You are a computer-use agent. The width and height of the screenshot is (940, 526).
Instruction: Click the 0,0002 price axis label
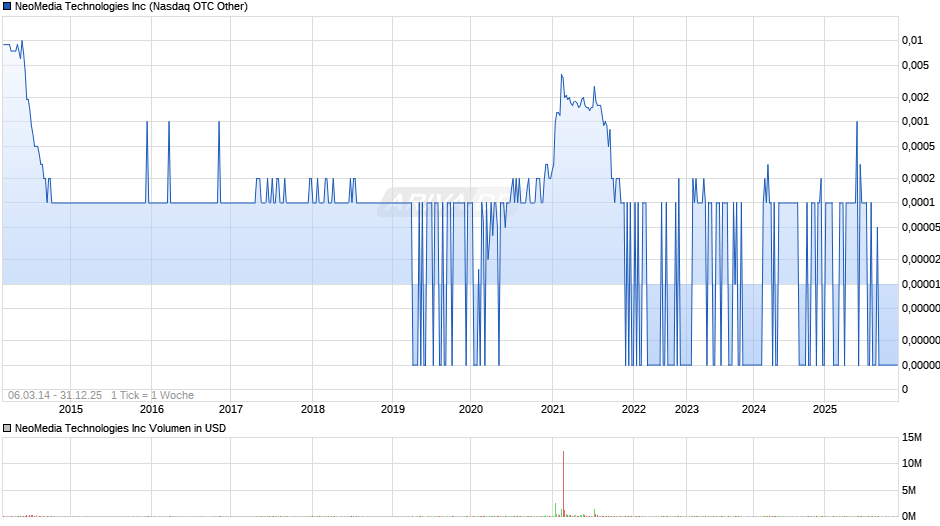(918, 178)
